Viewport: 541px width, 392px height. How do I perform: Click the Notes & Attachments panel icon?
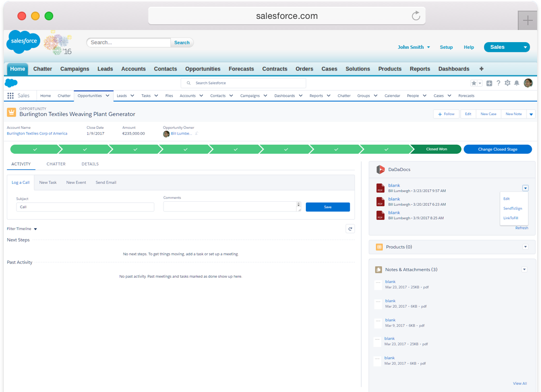[x=378, y=270]
